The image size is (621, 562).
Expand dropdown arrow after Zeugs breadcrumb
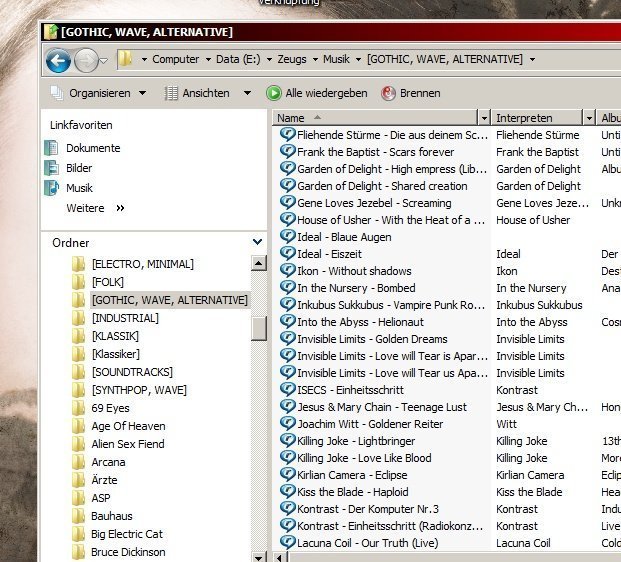(x=315, y=59)
